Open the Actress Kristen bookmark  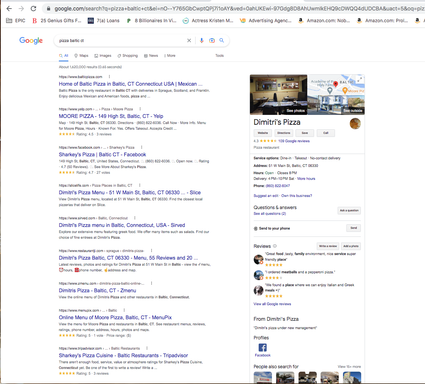click(x=208, y=21)
